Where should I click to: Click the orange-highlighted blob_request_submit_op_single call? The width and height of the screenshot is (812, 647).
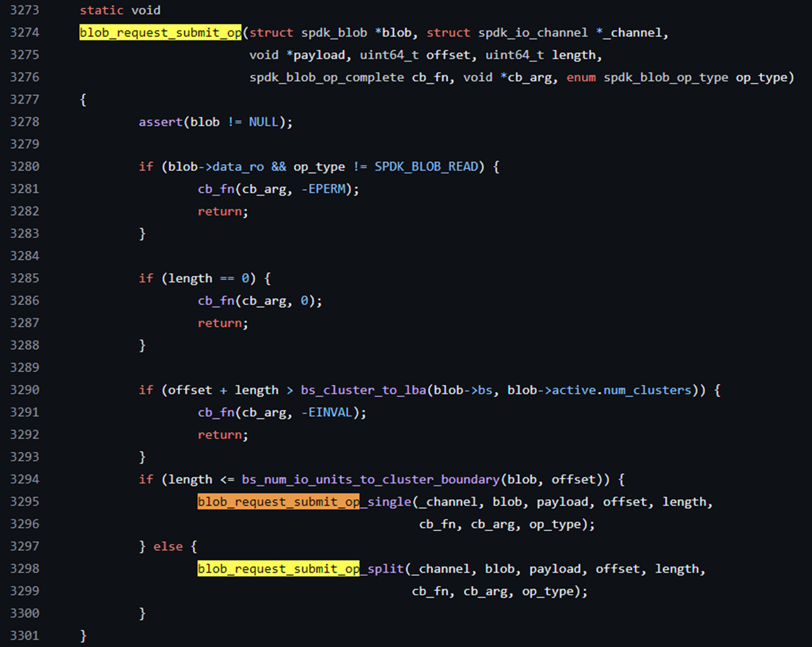[x=304, y=501]
